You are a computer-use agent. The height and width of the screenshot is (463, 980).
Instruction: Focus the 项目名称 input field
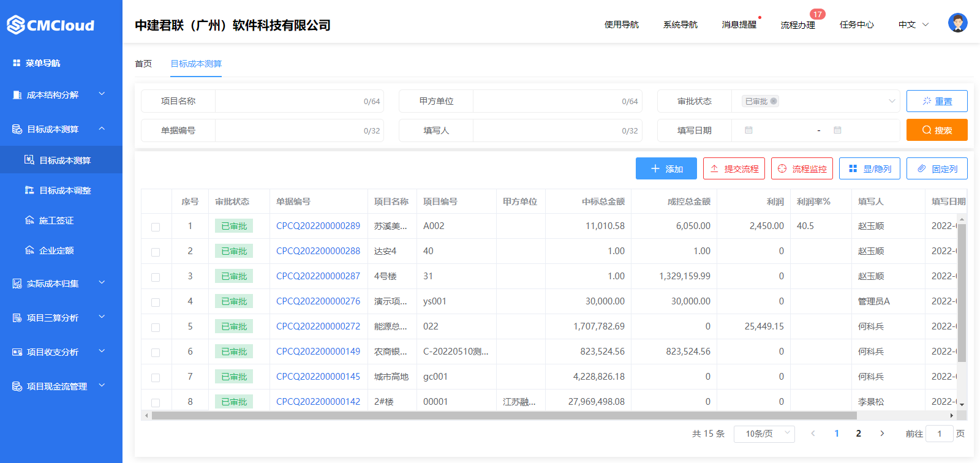(x=299, y=101)
